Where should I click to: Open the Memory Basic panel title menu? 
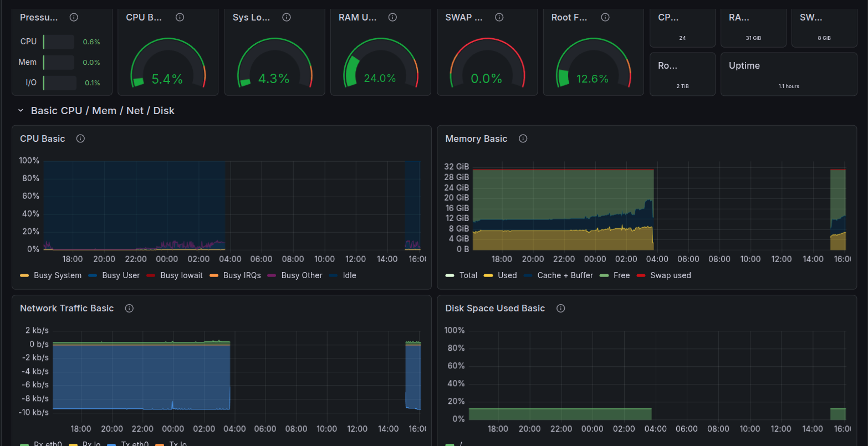click(476, 139)
